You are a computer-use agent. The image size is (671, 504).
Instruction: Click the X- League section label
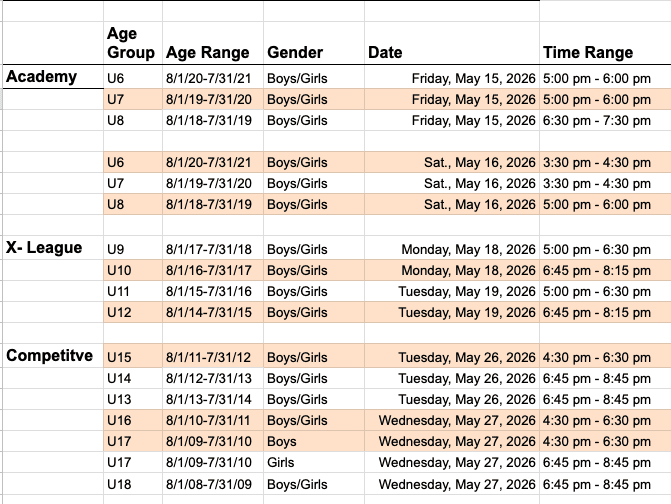click(x=44, y=248)
